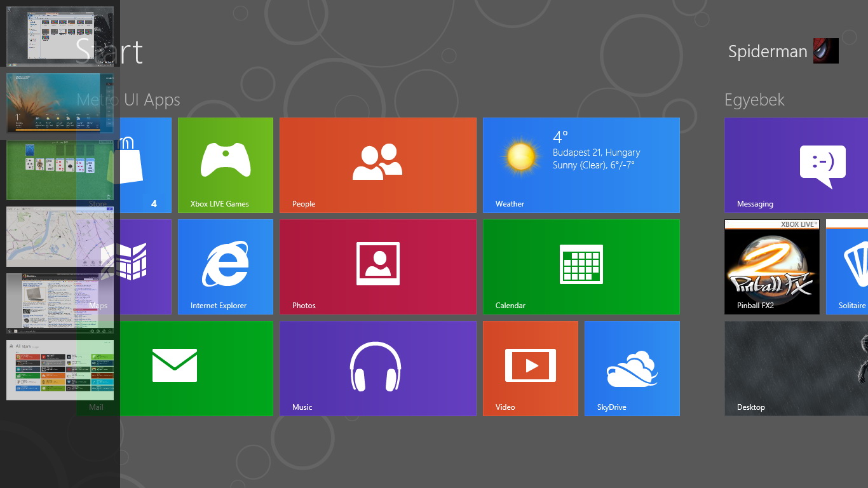This screenshot has height=488, width=868.
Task: Switch to the web browser thumbnail in switcher
Action: (x=60, y=303)
